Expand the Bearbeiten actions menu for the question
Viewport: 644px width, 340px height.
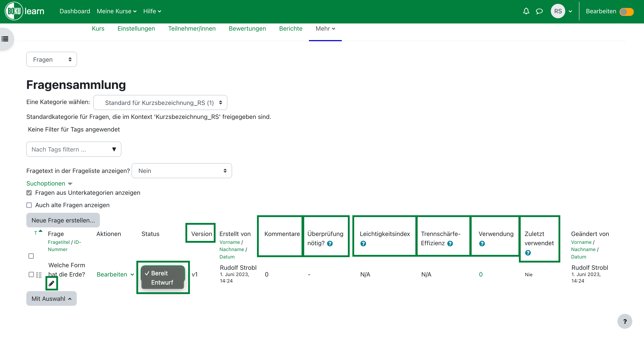115,274
